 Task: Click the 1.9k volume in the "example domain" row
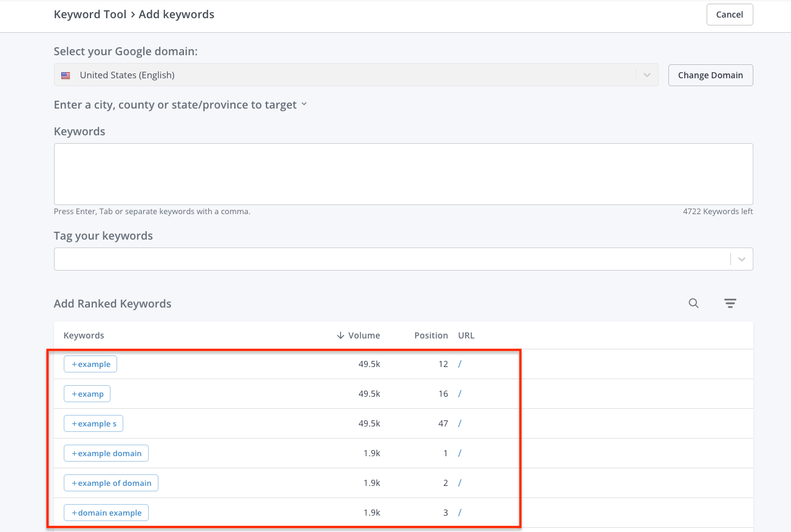click(x=372, y=453)
